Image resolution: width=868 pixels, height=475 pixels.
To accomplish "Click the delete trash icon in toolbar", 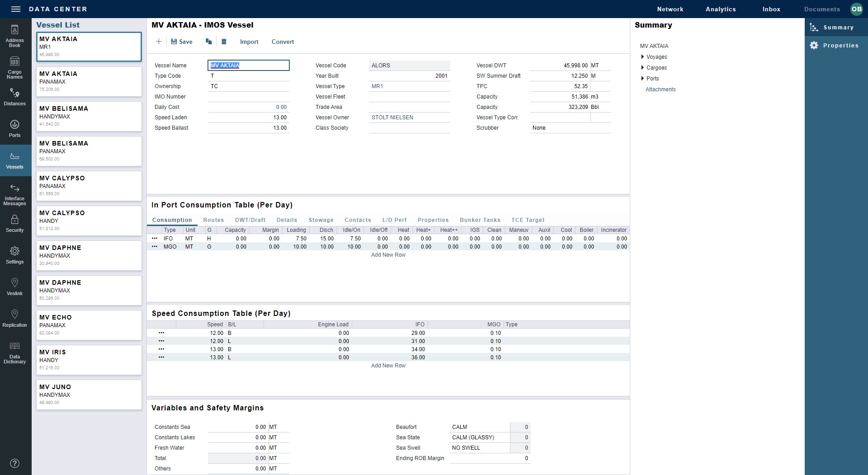I will (x=224, y=42).
